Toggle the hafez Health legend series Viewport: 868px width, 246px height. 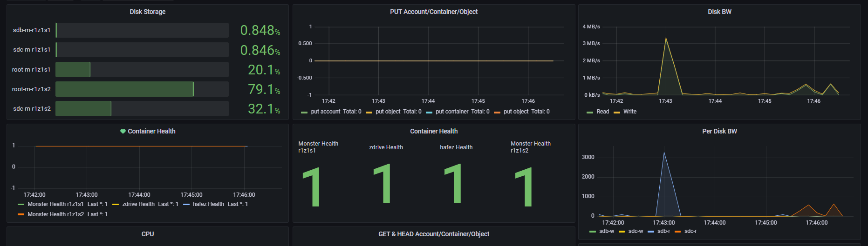tap(208, 204)
